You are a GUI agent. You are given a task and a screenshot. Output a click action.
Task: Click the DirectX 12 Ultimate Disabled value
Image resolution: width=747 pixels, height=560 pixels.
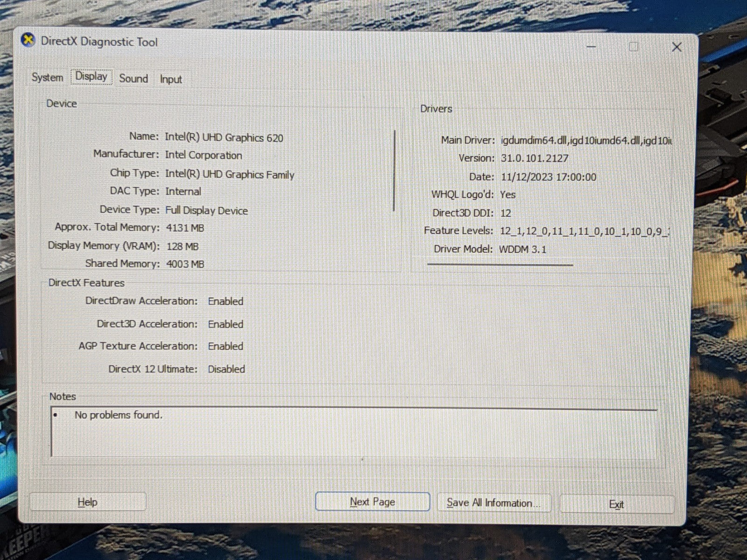pos(226,369)
